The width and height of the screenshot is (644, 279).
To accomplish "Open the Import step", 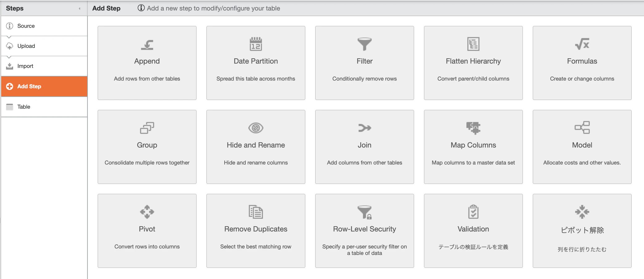I will click(44, 66).
